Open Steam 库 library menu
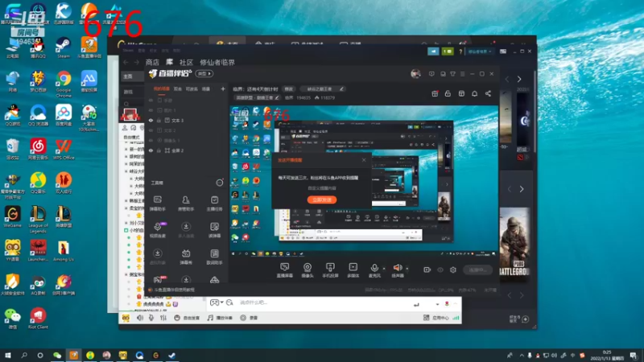Viewport: 644px width, 362px height. tap(169, 62)
